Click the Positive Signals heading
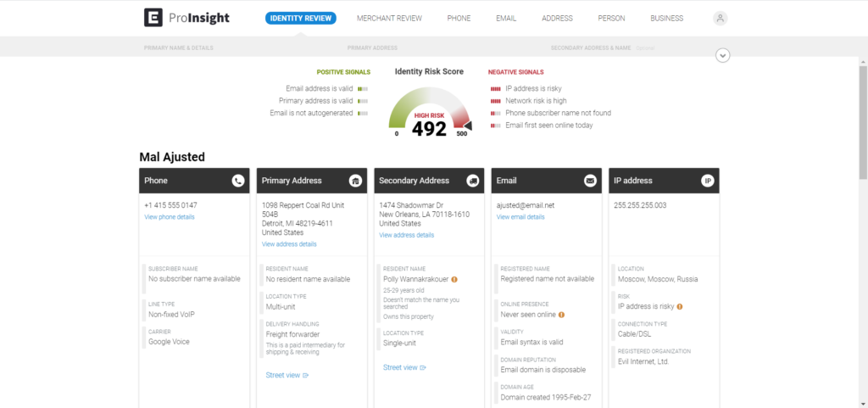 pos(343,72)
